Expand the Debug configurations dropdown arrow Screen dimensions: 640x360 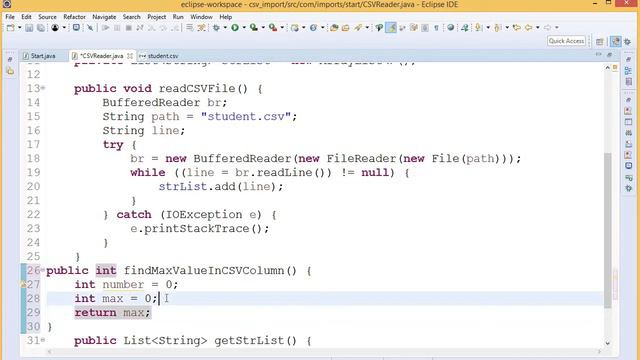225,28
